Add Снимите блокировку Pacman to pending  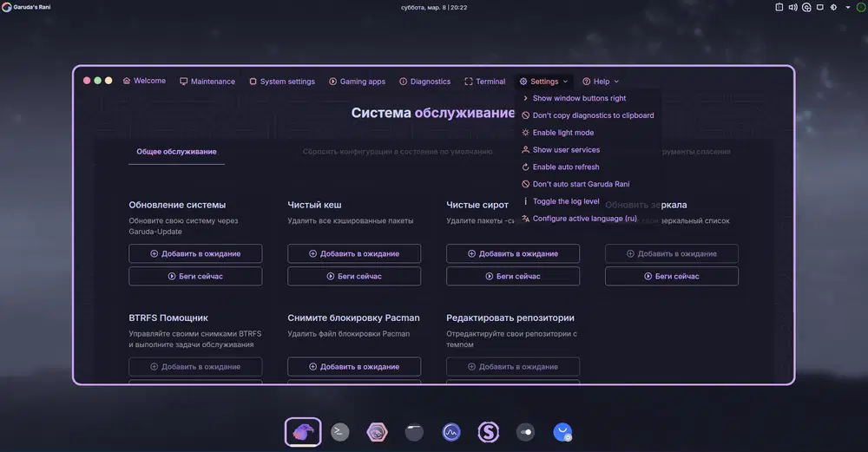[x=354, y=366]
